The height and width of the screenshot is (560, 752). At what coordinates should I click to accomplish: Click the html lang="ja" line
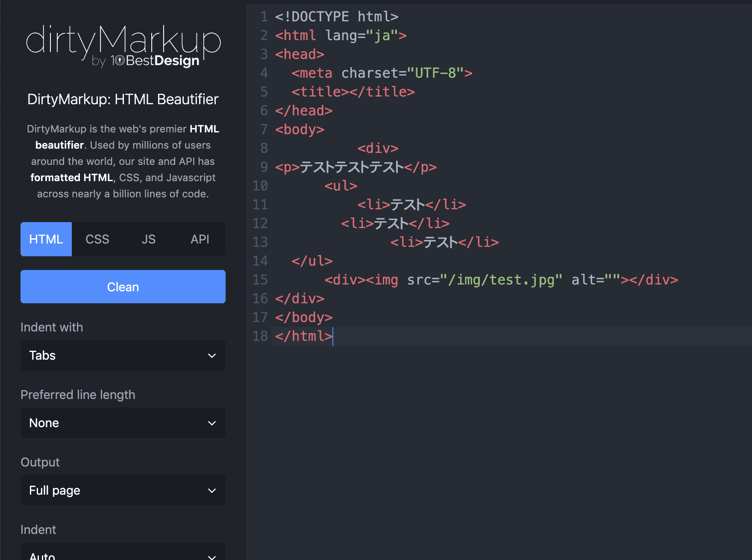coord(341,35)
